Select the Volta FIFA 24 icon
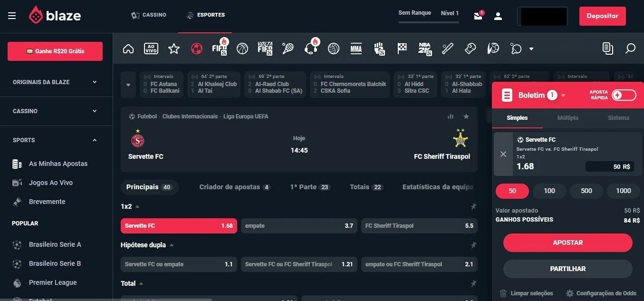Viewport: 644px width, 301px height. pos(265,49)
